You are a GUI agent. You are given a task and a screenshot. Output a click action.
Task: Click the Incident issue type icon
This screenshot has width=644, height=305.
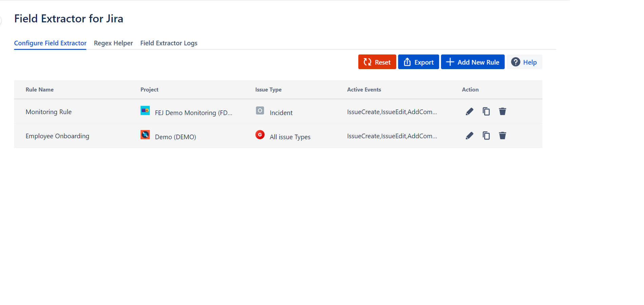(x=260, y=110)
